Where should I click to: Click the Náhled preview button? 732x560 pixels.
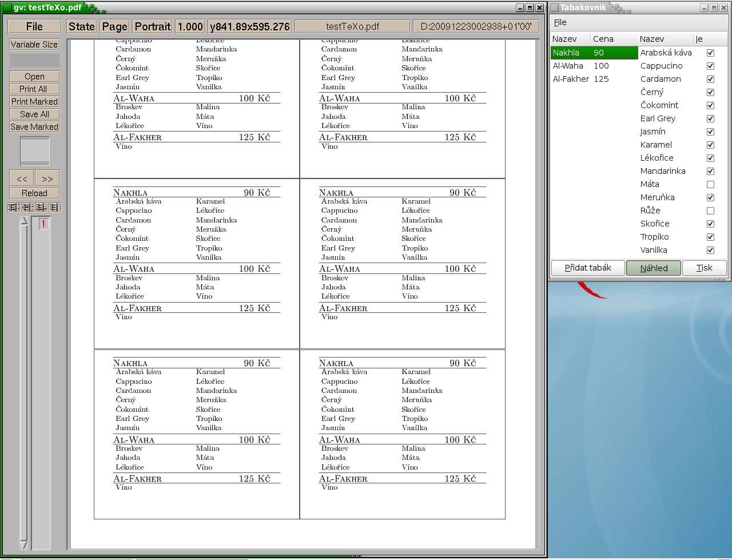tap(654, 268)
